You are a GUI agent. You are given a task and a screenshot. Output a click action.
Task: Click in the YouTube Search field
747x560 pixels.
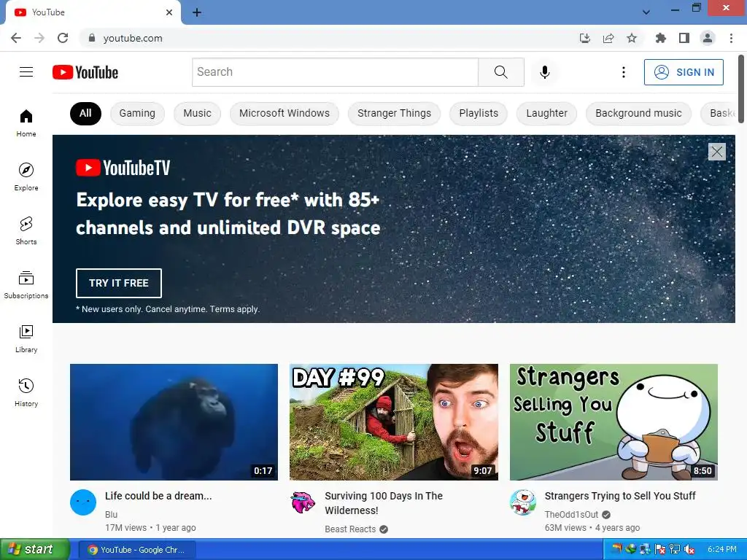pos(335,72)
